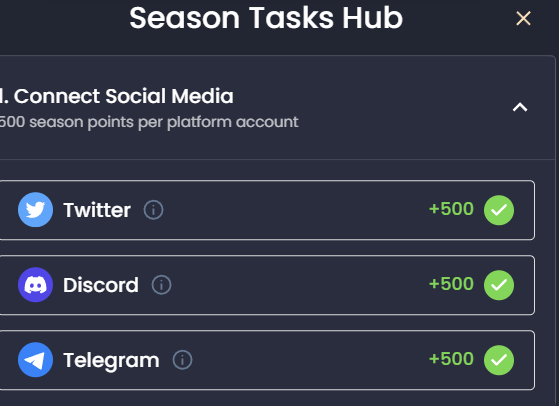The image size is (559, 406).
Task: Click the +500 points on Twitter row
Action: [451, 209]
